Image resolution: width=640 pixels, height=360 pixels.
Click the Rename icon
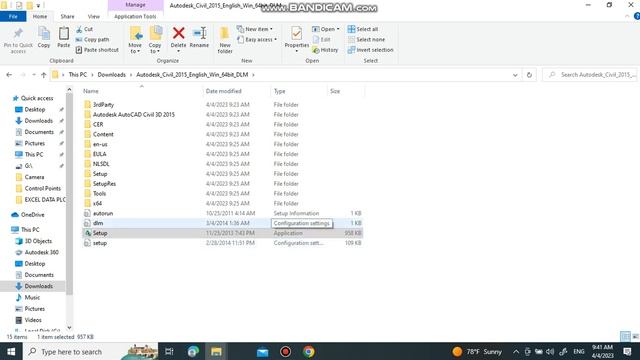coord(200,33)
